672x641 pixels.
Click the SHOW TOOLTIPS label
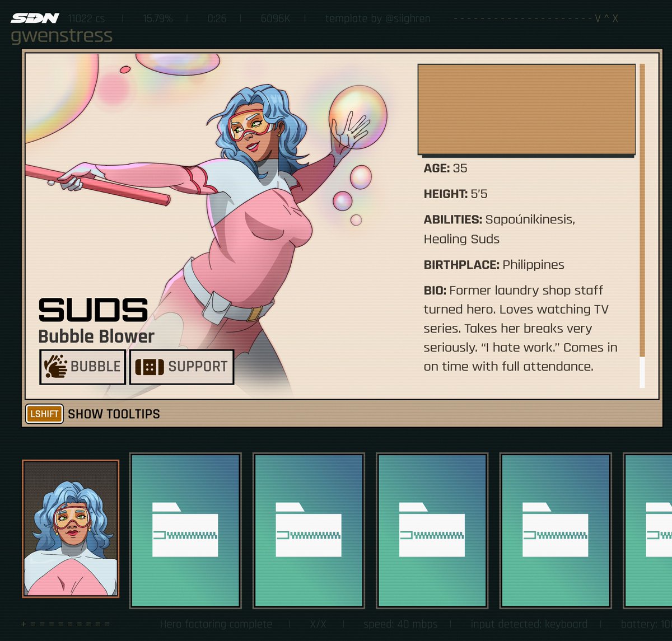pos(114,414)
